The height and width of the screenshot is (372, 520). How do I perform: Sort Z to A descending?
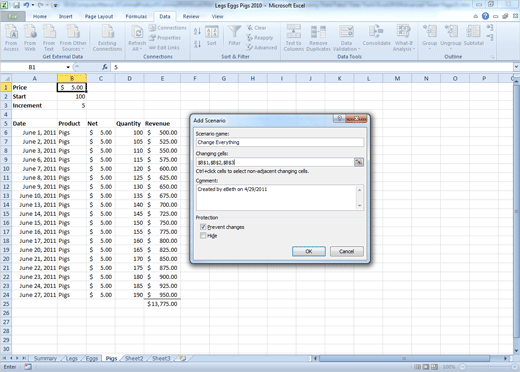[197, 44]
